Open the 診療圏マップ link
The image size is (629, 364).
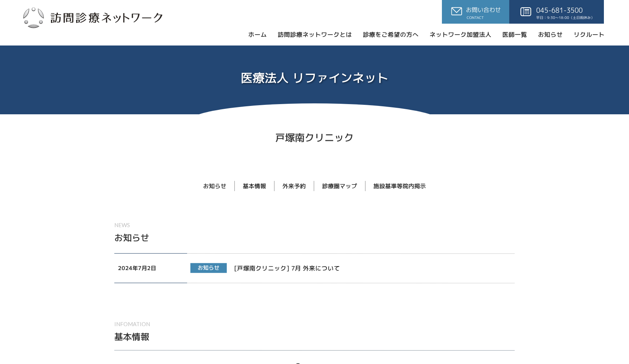[339, 186]
